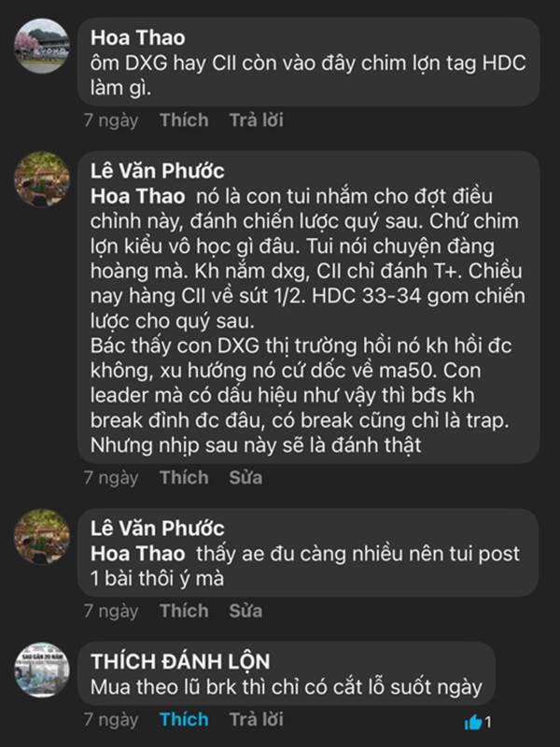This screenshot has height=747, width=560.
Task: Like Hoa Thao's comment with Thích
Action: click(183, 120)
